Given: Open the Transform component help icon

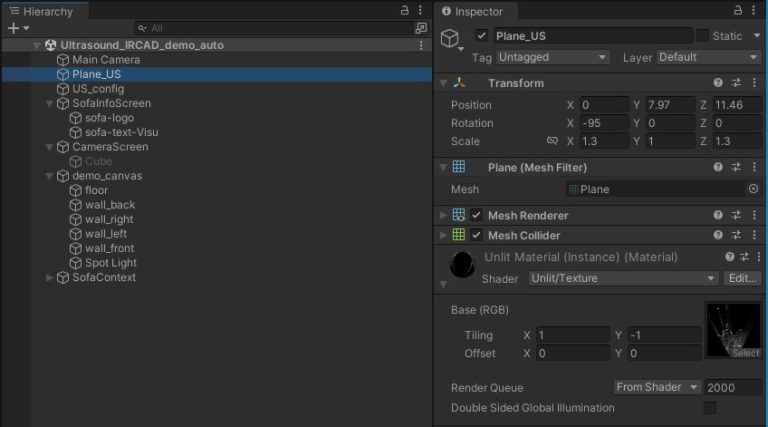Looking at the screenshot, I should coord(718,83).
